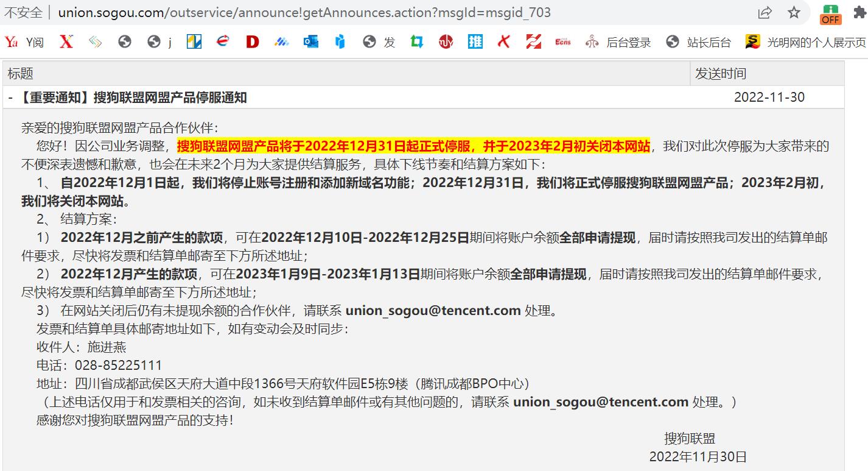The width and height of the screenshot is (868, 471).
Task: Click the date '2022-11-30' in the row
Action: click(769, 97)
